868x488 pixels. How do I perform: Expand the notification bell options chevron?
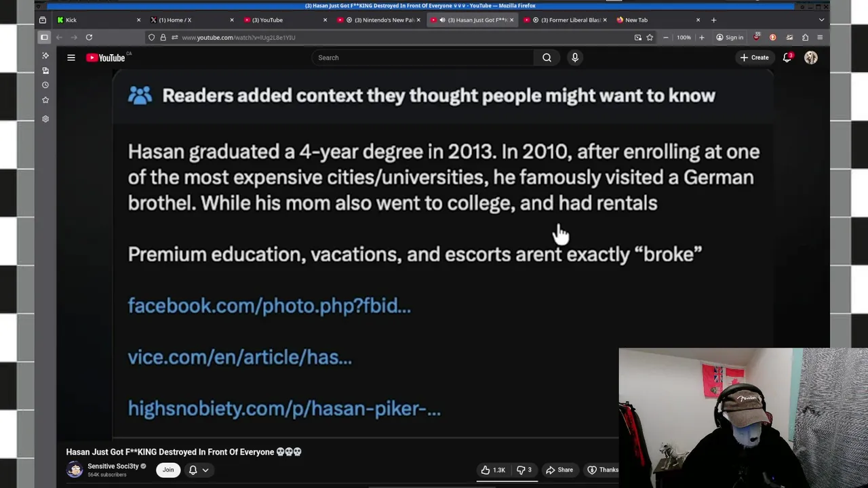coord(205,470)
